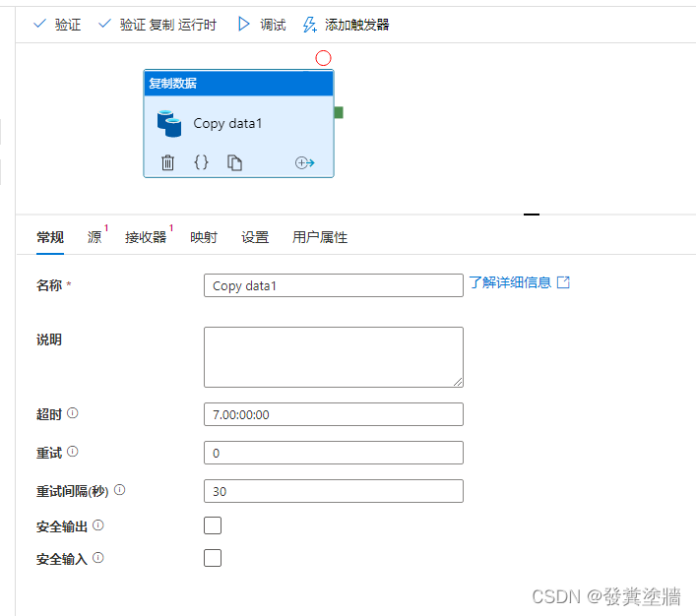Add output activity with plus-arrow icon
This screenshot has width=696, height=616.
305,163
